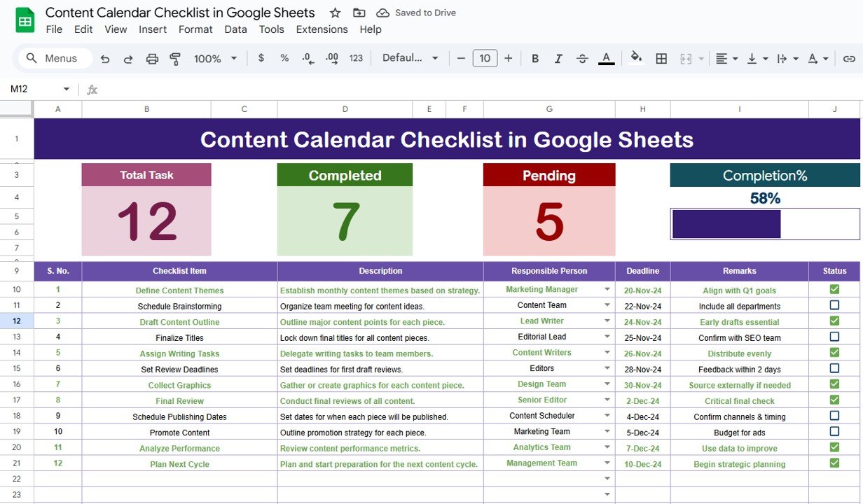Search the Menus box
Image resolution: width=863 pixels, height=504 pixels.
click(x=55, y=58)
